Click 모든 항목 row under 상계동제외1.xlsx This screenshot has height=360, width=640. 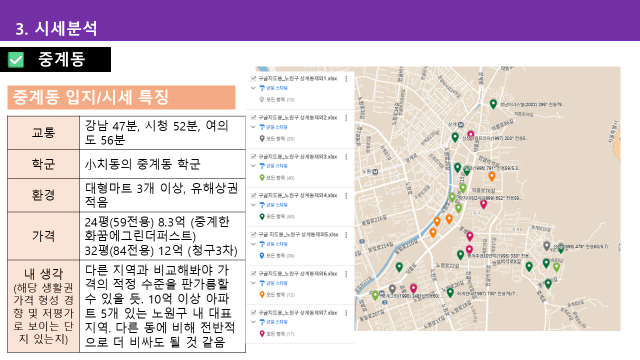(x=277, y=100)
